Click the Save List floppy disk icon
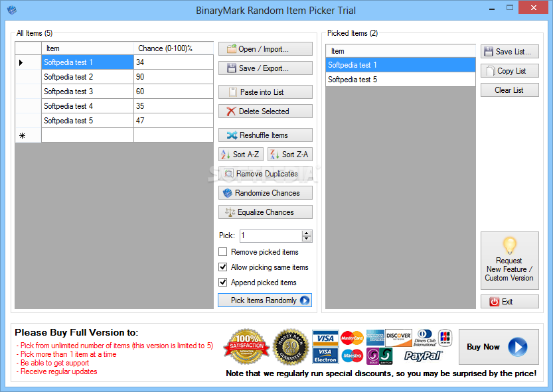The image size is (553, 392). (x=489, y=52)
